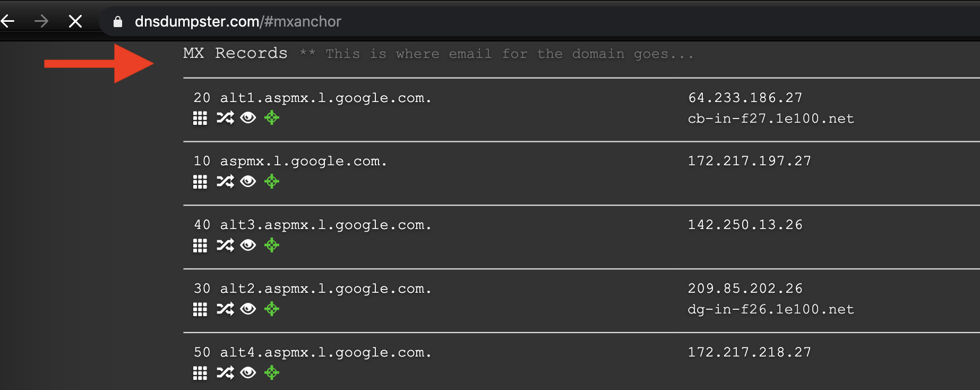
Task: Click the grid icon under aspmx.l.google.com priority 10
Action: (200, 182)
